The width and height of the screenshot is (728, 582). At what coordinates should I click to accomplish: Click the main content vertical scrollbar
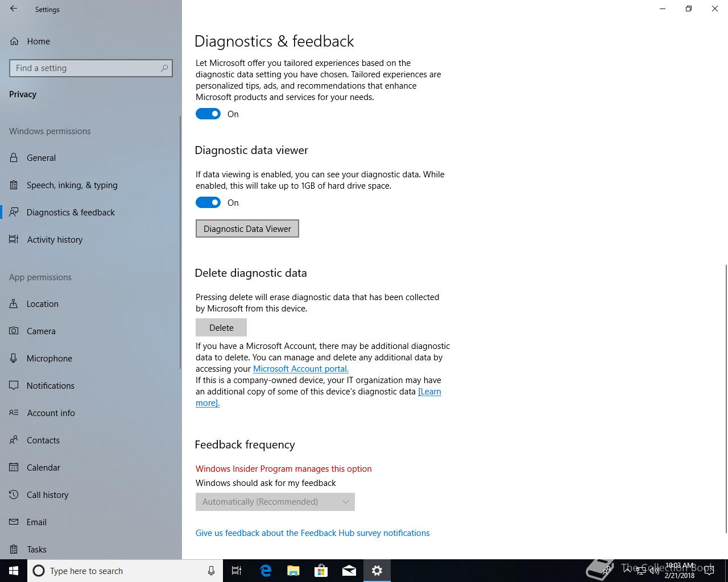pyautogui.click(x=726, y=398)
